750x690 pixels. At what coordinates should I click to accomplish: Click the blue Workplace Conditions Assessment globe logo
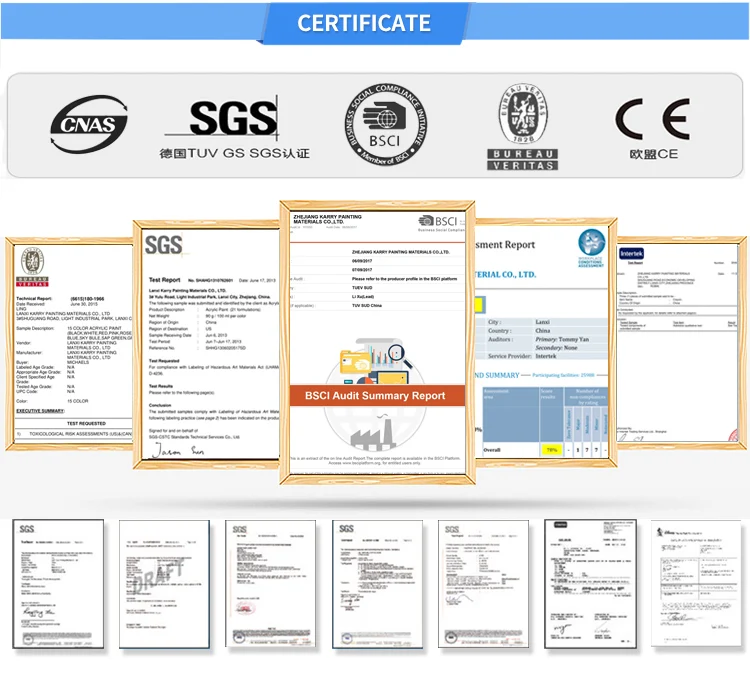click(x=591, y=247)
